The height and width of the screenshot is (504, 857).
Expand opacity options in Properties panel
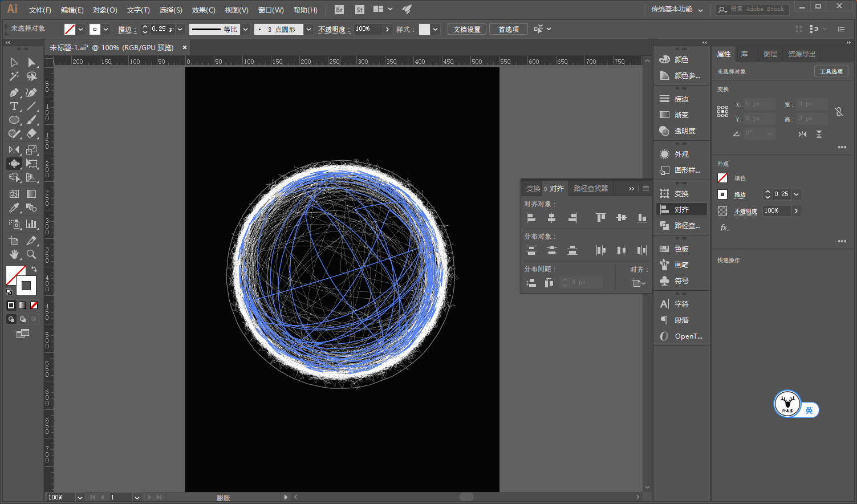pos(797,211)
